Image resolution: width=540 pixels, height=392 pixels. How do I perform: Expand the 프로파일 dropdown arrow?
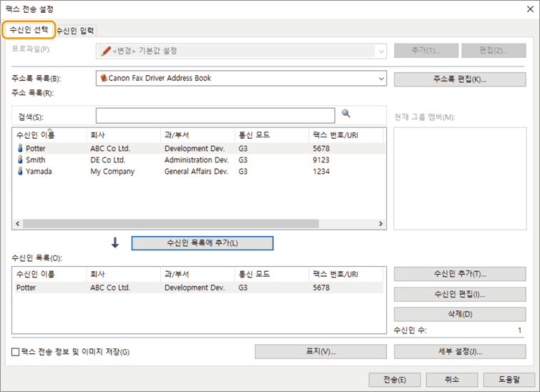point(380,51)
